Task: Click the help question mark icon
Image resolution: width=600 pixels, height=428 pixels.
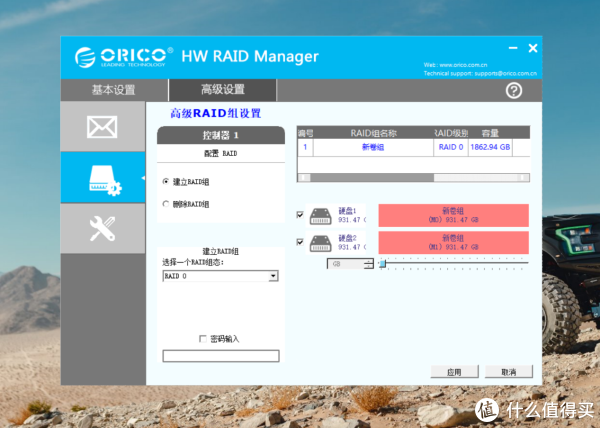Action: (514, 90)
